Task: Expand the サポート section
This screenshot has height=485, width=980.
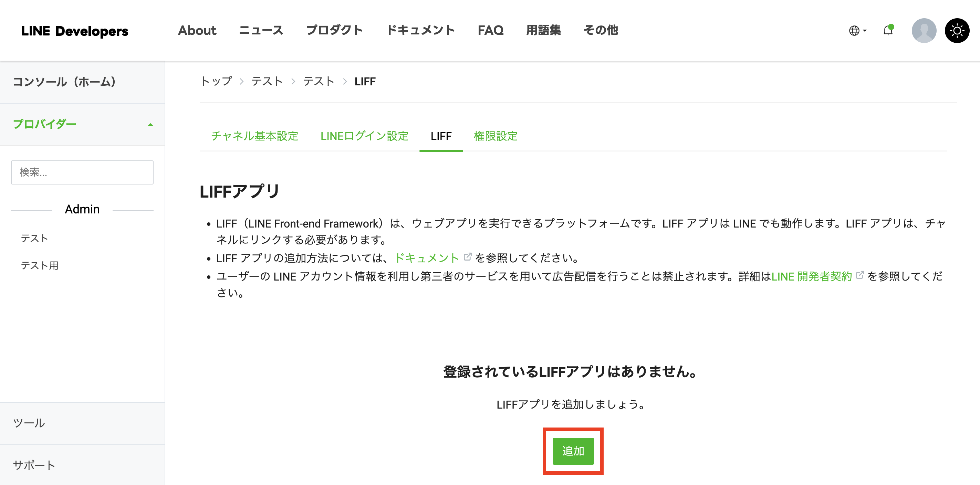Action: point(82,465)
